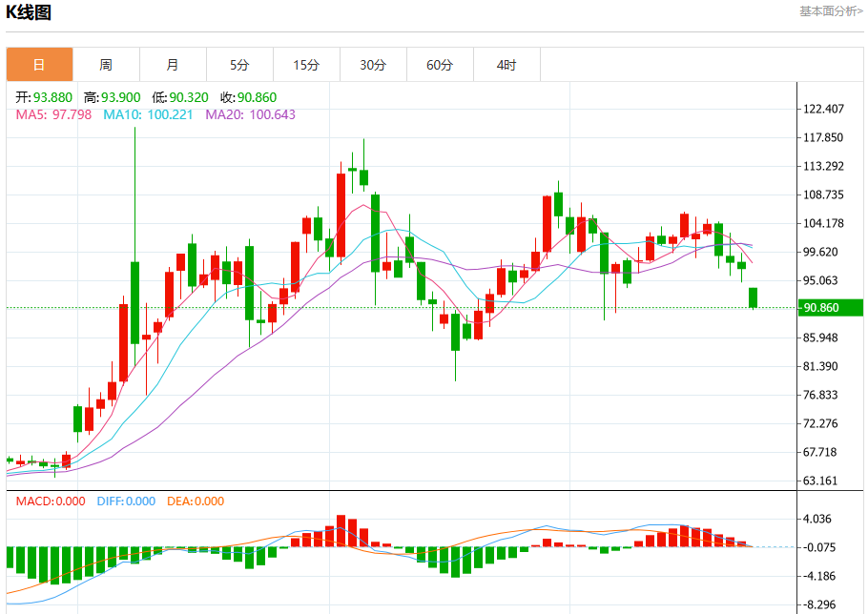Click the MACD 0.000 indicator label
This screenshot has height=614, width=868.
[51, 501]
